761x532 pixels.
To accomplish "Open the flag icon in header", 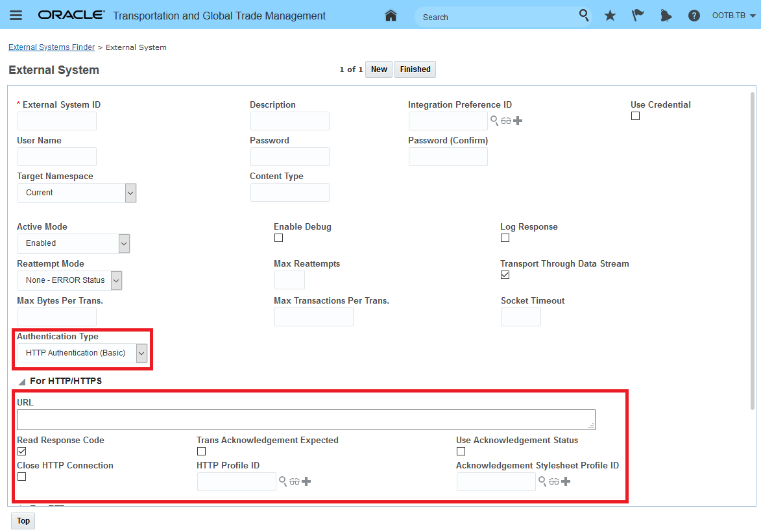I will tap(638, 16).
